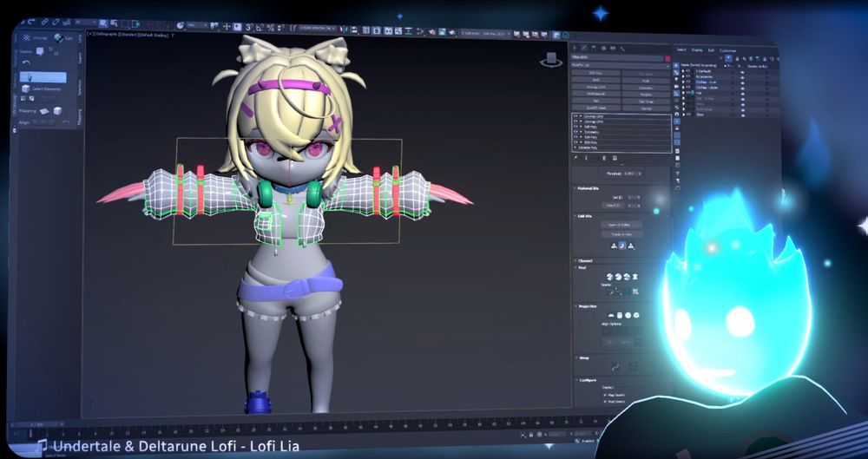
Task: Select the Unlink Selection tool
Action: point(56,23)
